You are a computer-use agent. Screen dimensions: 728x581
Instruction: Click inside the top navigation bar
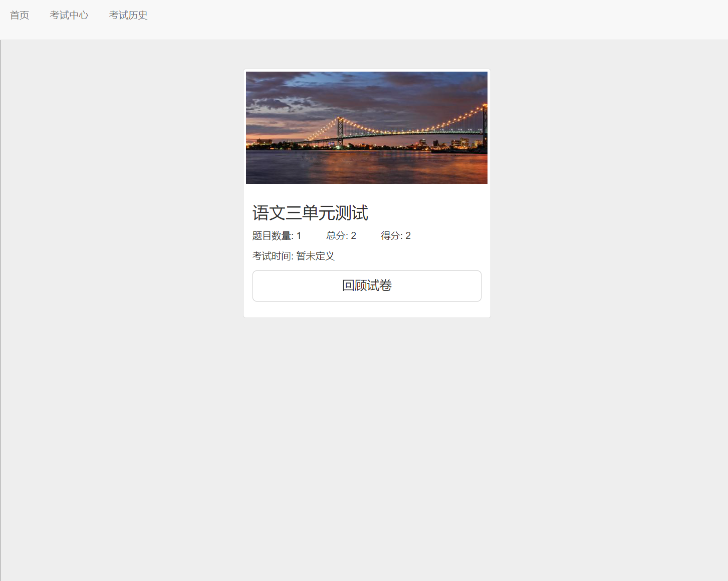(x=351, y=15)
